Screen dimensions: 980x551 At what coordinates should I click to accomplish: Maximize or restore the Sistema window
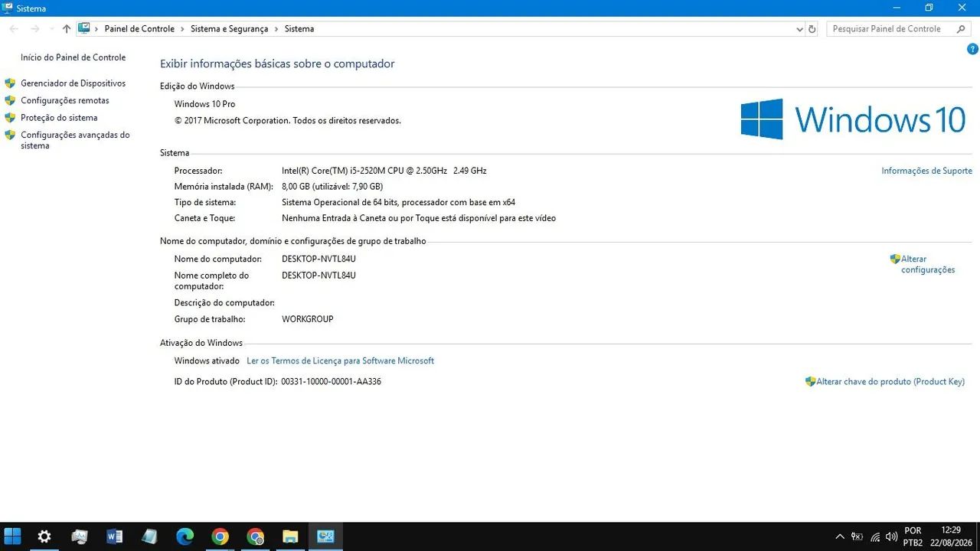929,8
